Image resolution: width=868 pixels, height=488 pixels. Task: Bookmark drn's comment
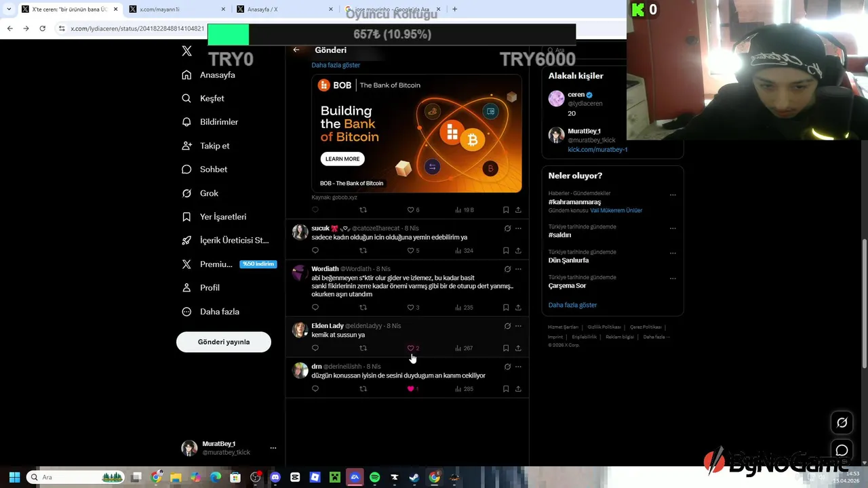pos(506,389)
